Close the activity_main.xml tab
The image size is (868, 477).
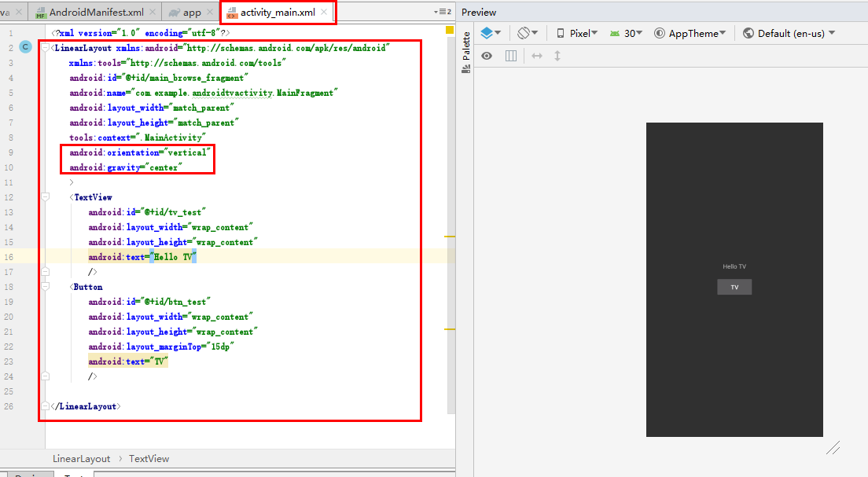tap(324, 12)
